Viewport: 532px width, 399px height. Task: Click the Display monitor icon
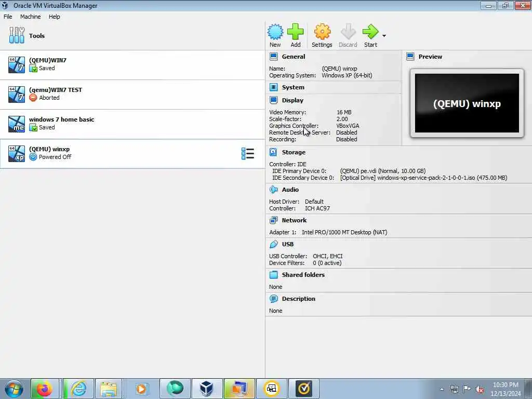click(x=273, y=100)
